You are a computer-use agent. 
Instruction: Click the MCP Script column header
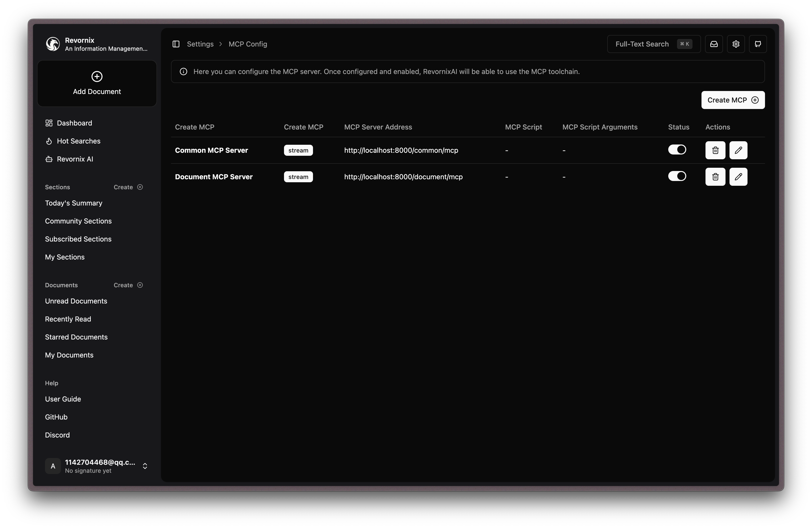pos(523,127)
